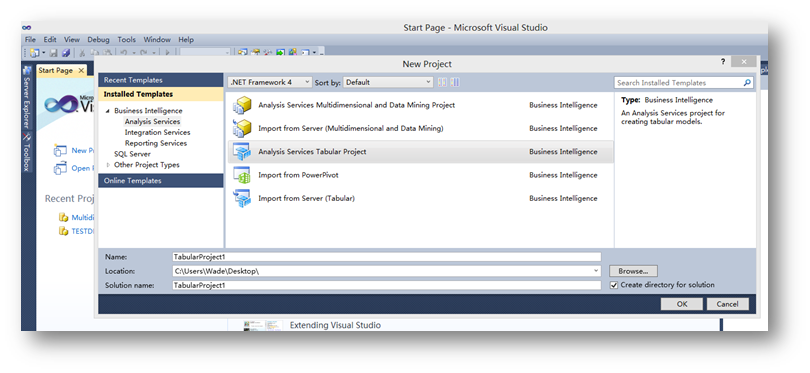
Task: Click Extending Visual Studio on Start Page
Action: 335,325
